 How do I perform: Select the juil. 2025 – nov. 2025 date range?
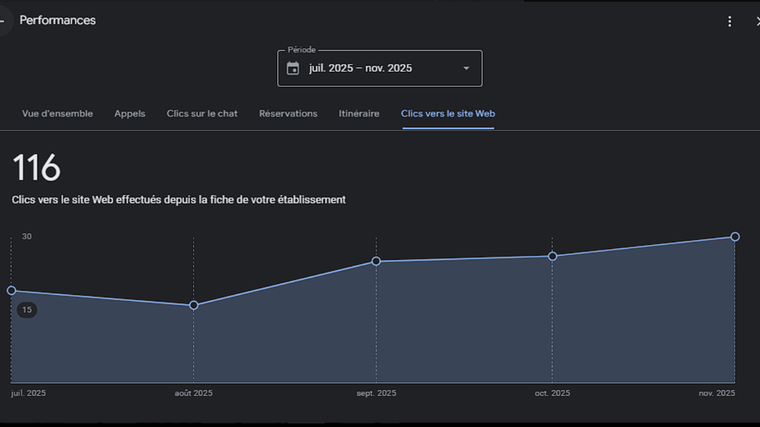tap(361, 68)
